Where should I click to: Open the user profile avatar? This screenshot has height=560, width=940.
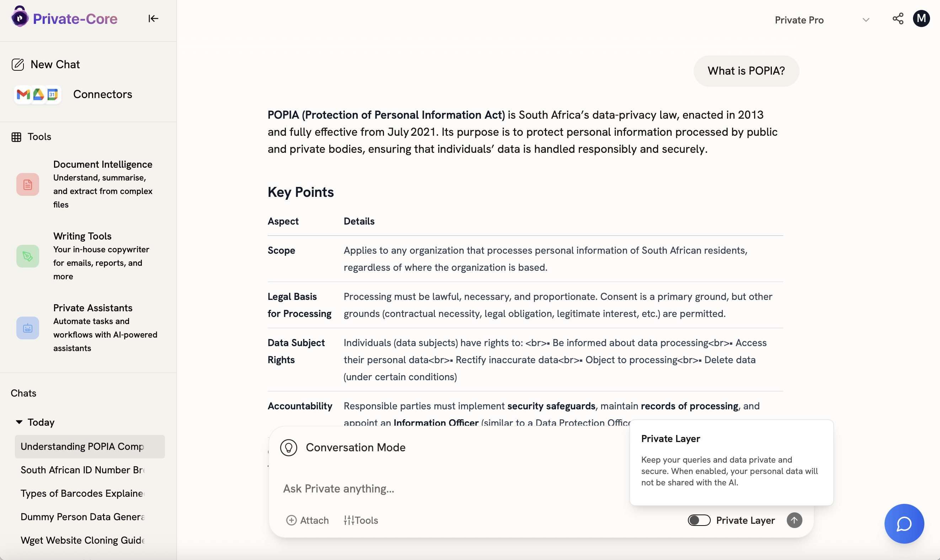click(x=921, y=18)
